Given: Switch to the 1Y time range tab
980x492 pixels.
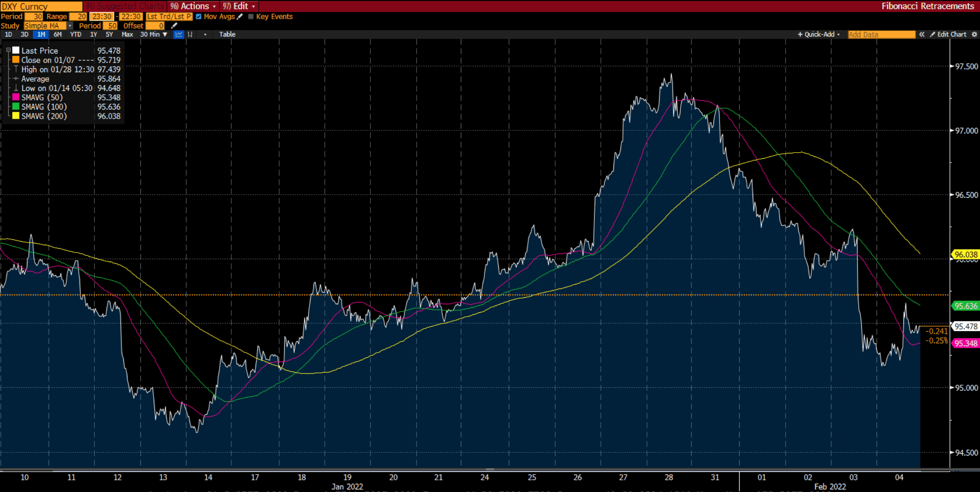Looking at the screenshot, I should pos(93,34).
